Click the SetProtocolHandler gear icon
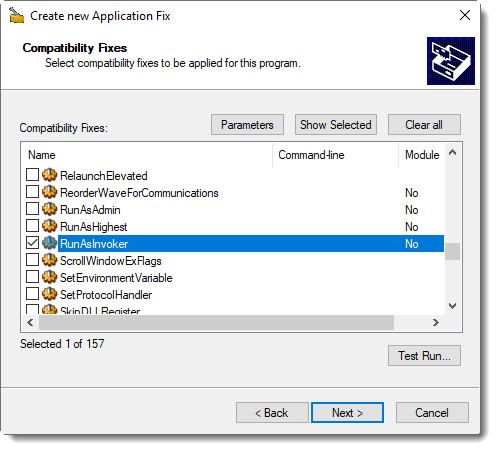Image resolution: width=496 pixels, height=450 pixels. click(50, 294)
